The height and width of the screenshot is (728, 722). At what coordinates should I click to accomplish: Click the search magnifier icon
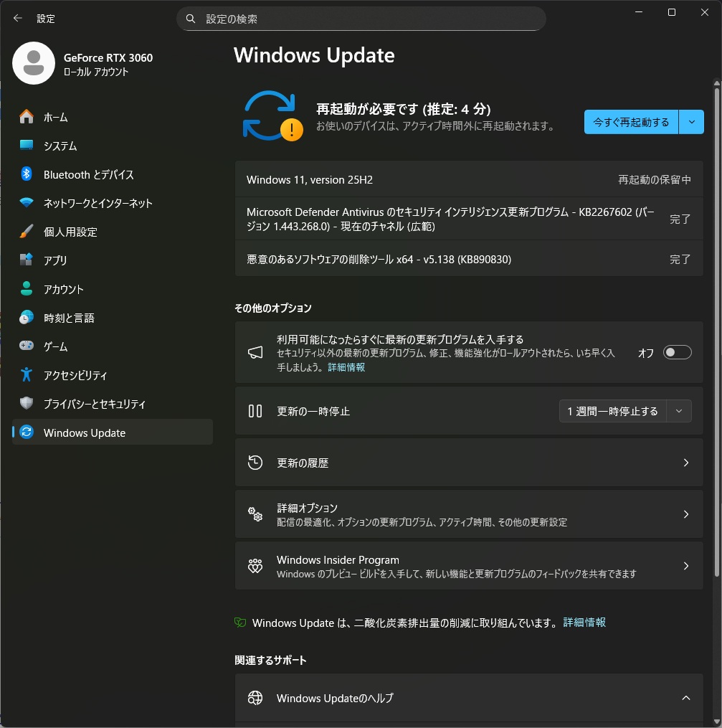coord(190,19)
